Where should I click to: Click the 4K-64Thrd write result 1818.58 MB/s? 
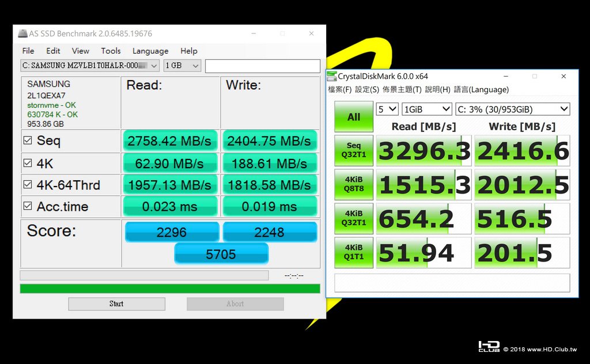pyautogui.click(x=270, y=185)
